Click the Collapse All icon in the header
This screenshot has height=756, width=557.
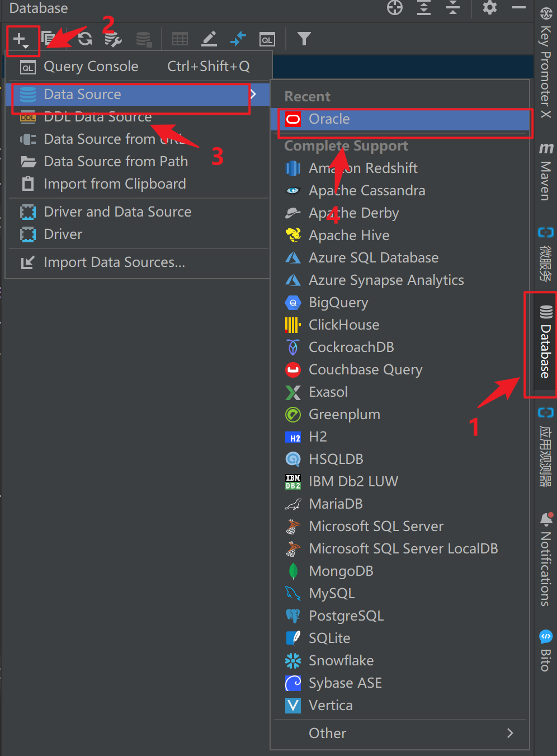pos(452,8)
